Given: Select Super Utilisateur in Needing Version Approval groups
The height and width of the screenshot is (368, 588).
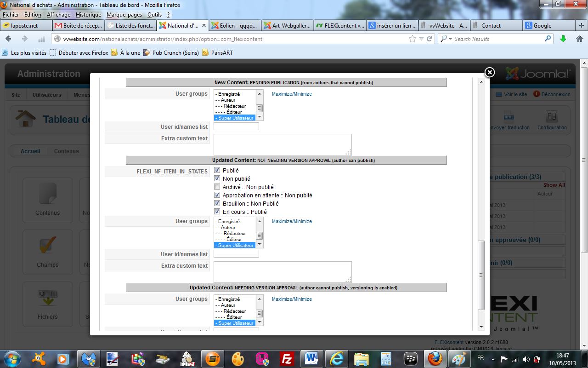Looking at the screenshot, I should 235,323.
